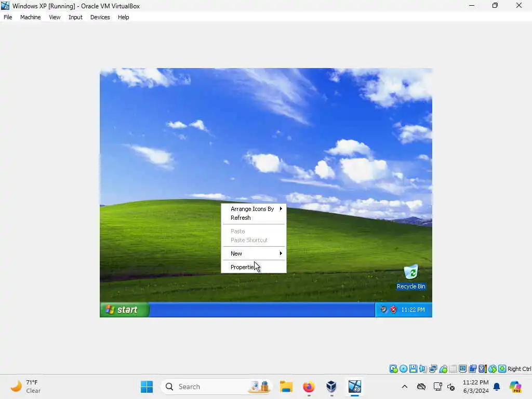This screenshot has height=399, width=532.
Task: Open Firefox from the taskbar
Action: (309, 387)
